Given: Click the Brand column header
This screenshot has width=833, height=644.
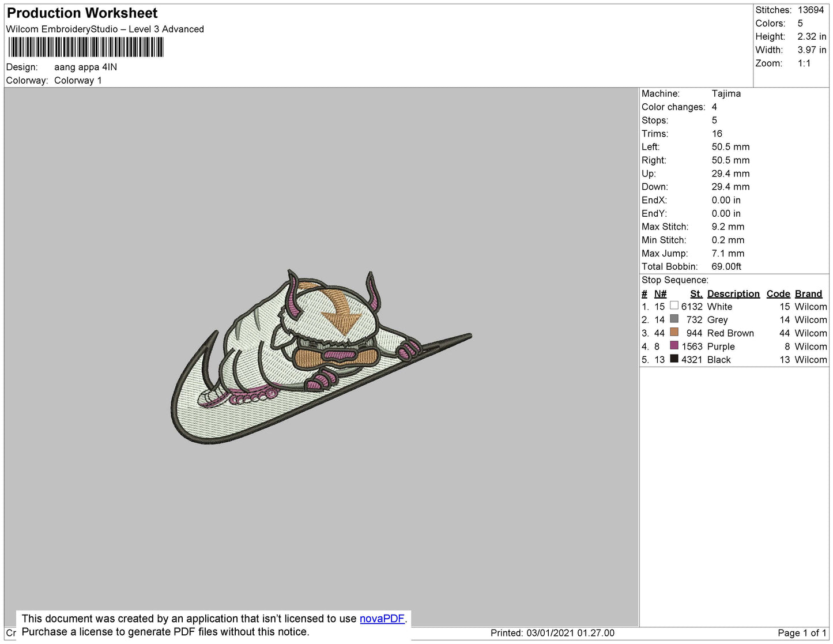Looking at the screenshot, I should pos(808,293).
